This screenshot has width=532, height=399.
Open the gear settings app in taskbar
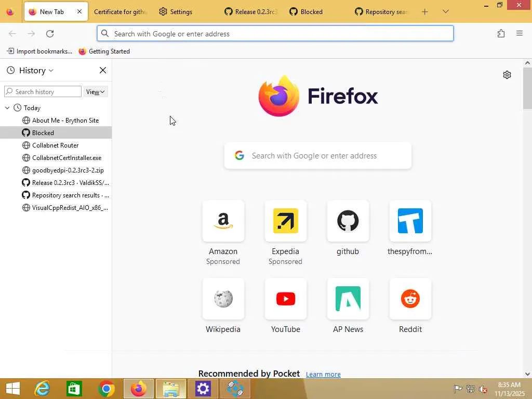coord(203,389)
